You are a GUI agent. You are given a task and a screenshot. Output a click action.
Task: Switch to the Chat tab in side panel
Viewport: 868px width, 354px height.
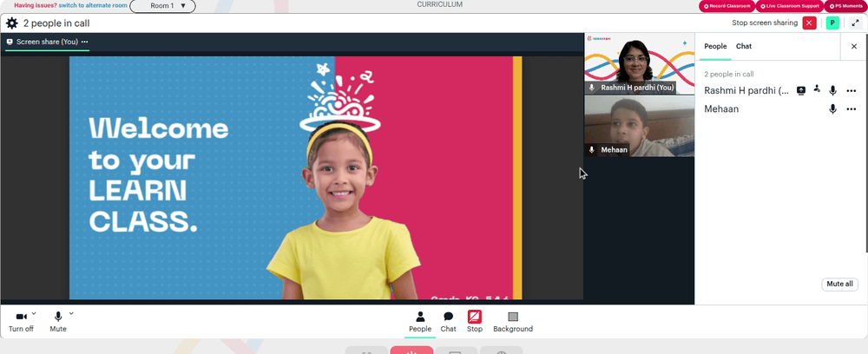click(x=744, y=47)
